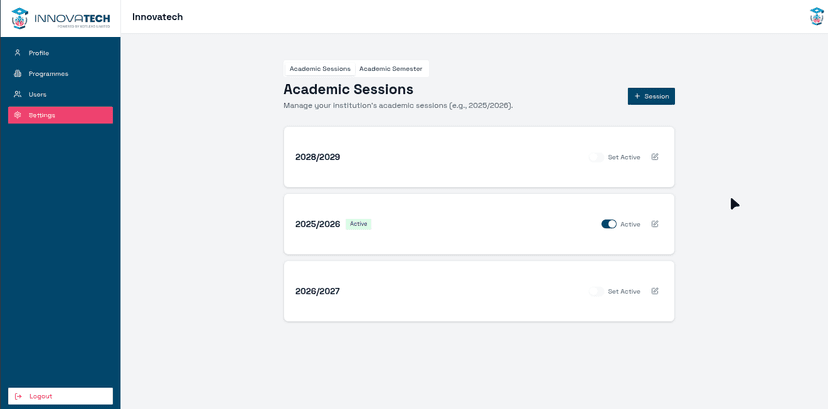Go to the Users menu item

click(38, 95)
